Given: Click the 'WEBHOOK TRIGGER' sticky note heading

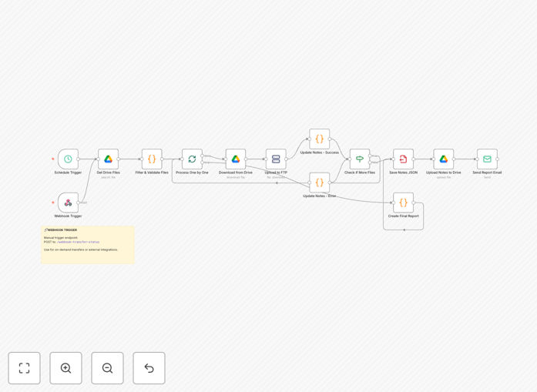Looking at the screenshot, I should tap(62, 230).
